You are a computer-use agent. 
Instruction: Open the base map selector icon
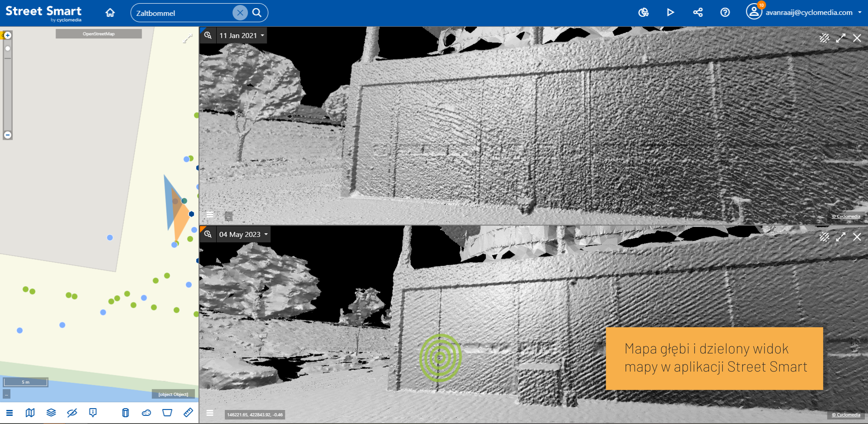click(x=30, y=413)
